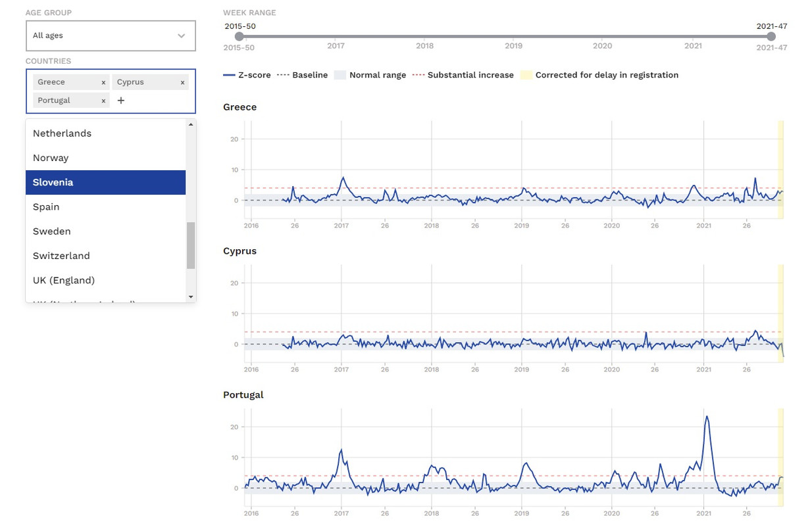Click the Portugal chart title
Screen dimensions: 812x526
point(243,395)
